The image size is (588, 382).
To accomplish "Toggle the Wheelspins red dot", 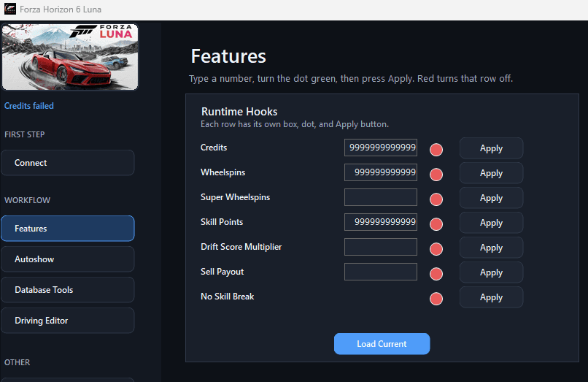I will pyautogui.click(x=436, y=175).
